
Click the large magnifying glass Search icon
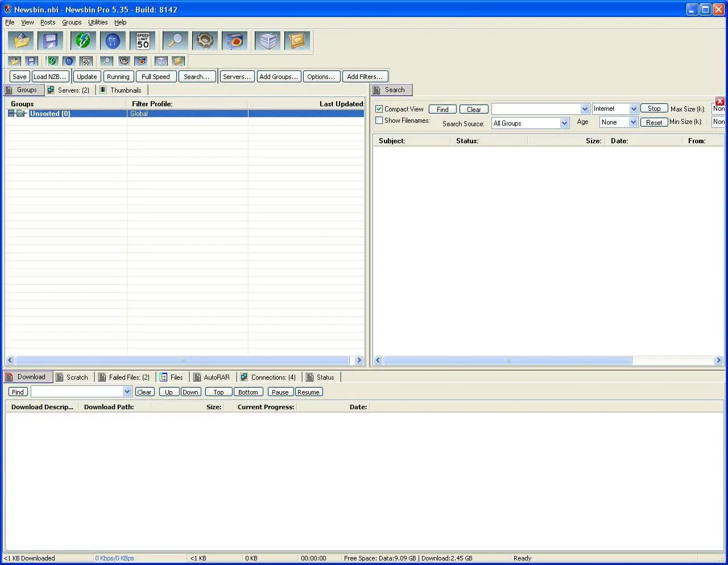coord(175,41)
